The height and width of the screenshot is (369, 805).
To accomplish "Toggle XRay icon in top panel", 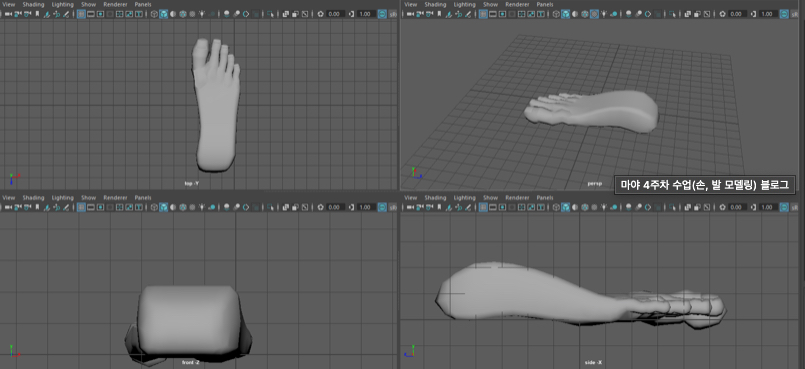I will 285,14.
